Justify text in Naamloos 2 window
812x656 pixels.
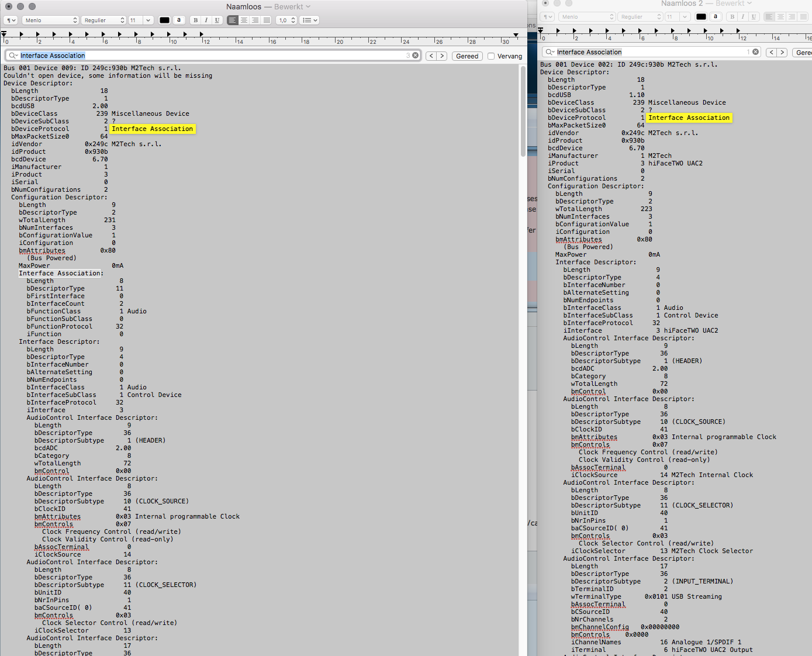pyautogui.click(x=803, y=17)
